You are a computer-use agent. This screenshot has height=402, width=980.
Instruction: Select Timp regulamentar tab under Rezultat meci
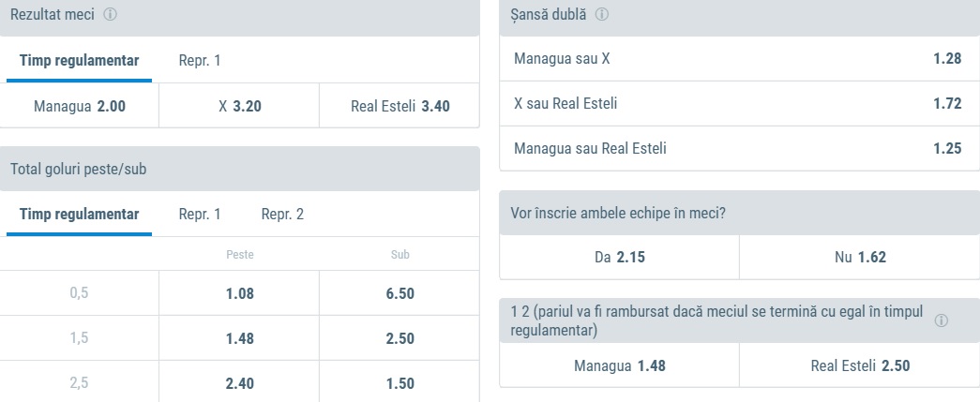click(x=79, y=61)
